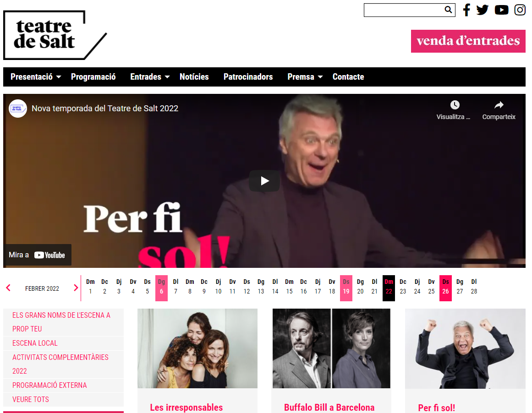
Task: Open the Programació menu item
Action: point(93,77)
